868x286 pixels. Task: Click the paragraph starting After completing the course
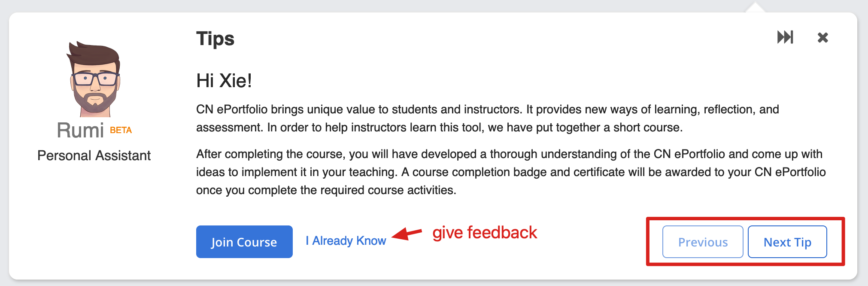[x=511, y=172]
